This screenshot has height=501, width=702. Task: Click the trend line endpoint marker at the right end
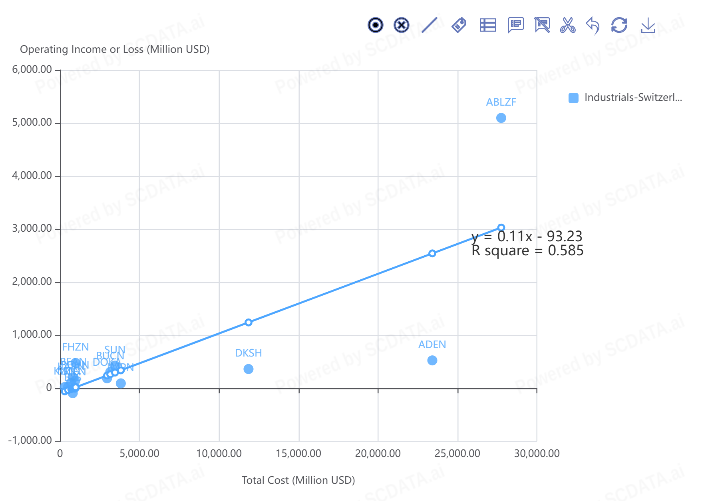pyautogui.click(x=501, y=228)
